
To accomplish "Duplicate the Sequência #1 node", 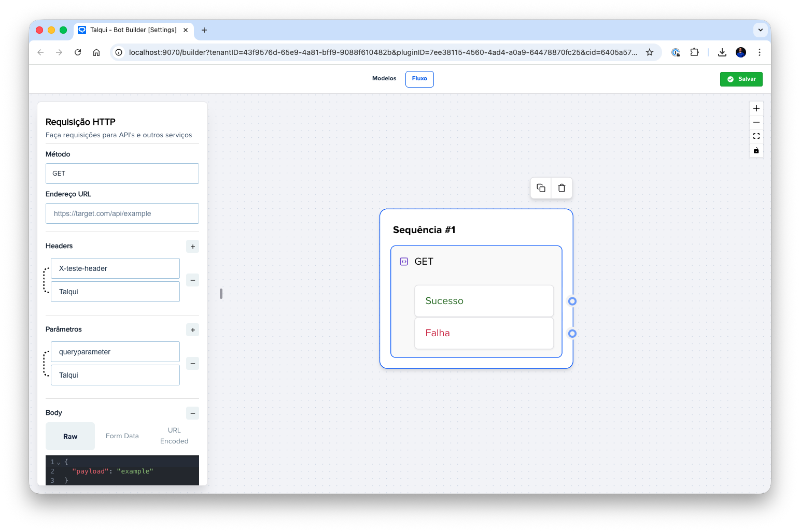I will point(541,188).
